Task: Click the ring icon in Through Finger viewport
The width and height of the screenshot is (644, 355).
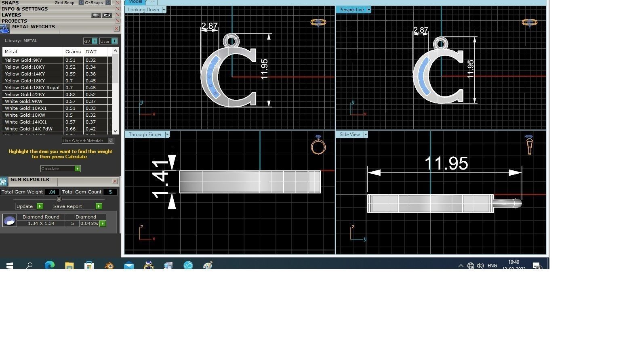Action: pyautogui.click(x=318, y=145)
